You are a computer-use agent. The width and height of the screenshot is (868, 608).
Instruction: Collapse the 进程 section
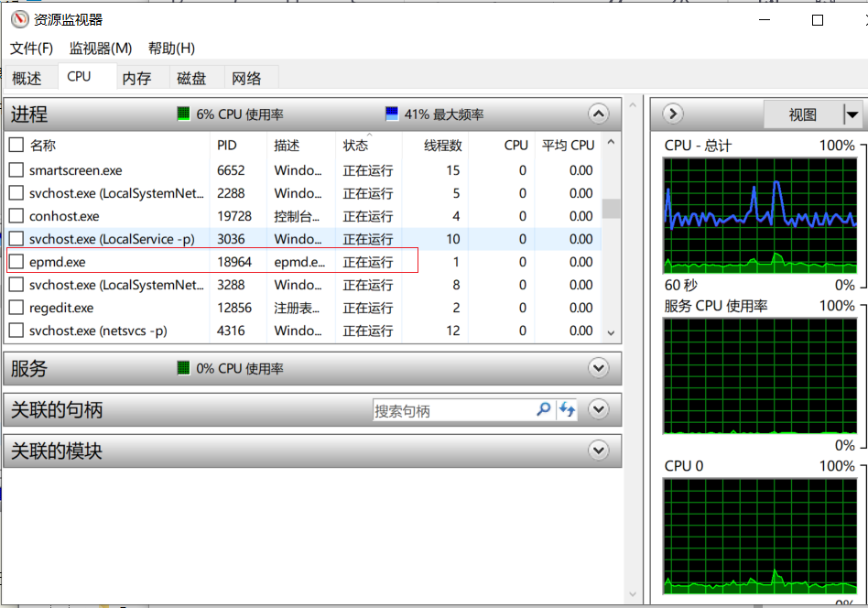point(598,114)
